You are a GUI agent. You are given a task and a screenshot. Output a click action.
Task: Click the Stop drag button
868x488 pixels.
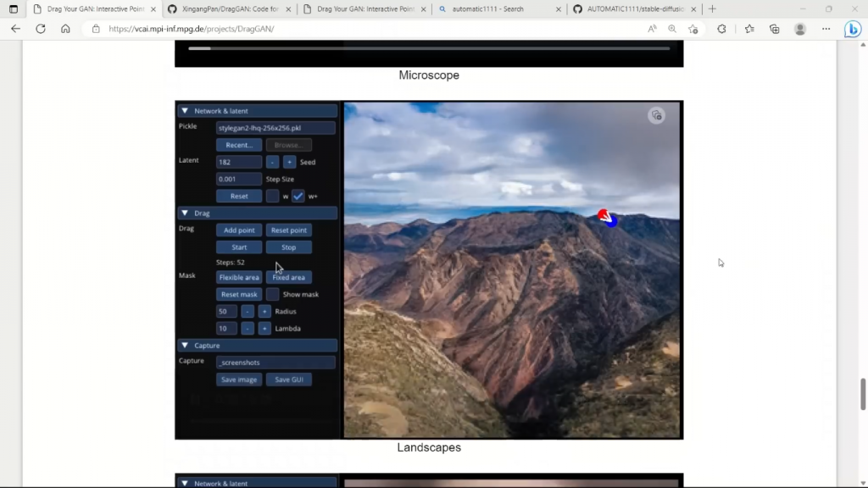tap(288, 247)
